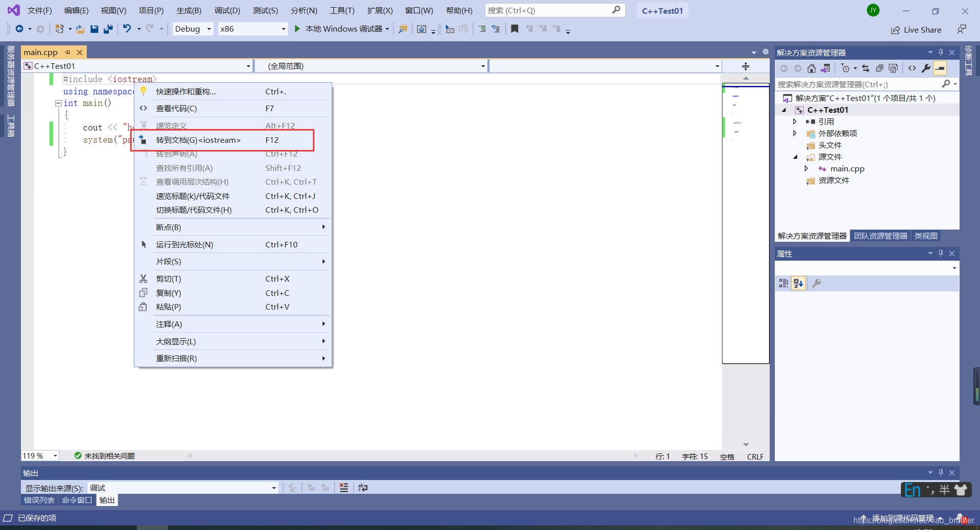Choose 复制(Y) from the context menu
Screen dimensions: 980x530
click(233, 293)
